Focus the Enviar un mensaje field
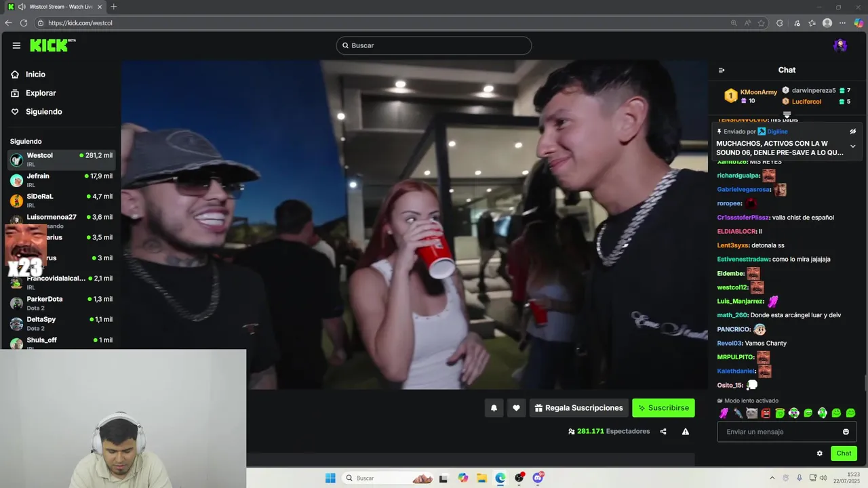This screenshot has width=868, height=488. [787, 432]
